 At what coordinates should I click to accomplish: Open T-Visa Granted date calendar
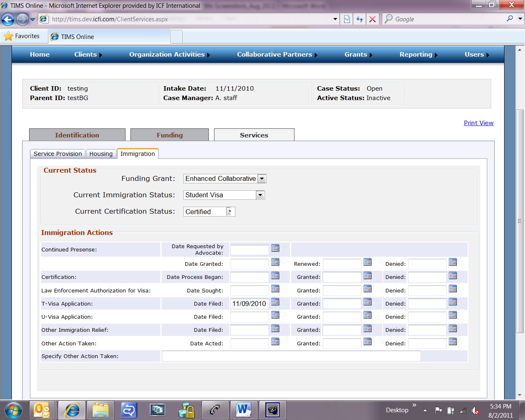(367, 302)
